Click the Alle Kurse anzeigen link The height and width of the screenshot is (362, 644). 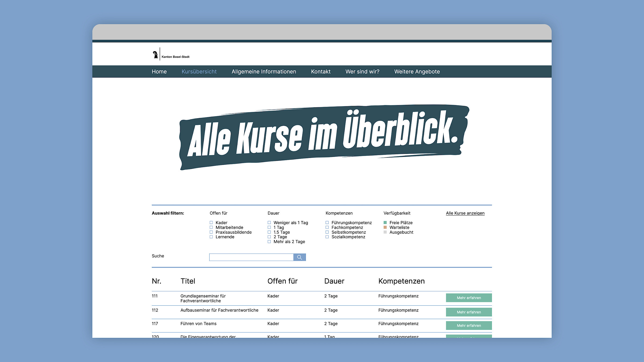(x=465, y=213)
